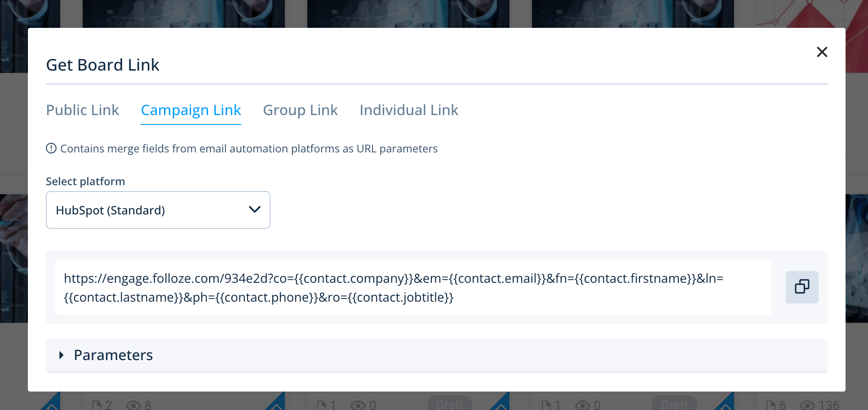Open the Group Link tab
The height and width of the screenshot is (410, 868).
300,110
